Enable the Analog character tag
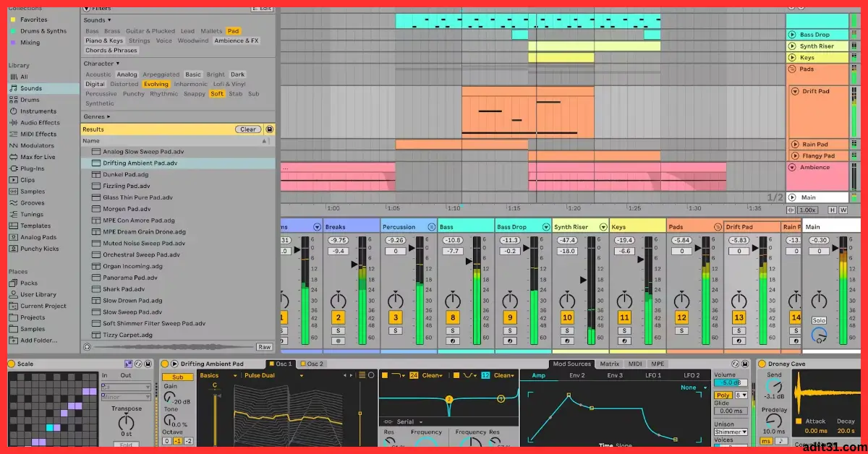 pyautogui.click(x=127, y=74)
